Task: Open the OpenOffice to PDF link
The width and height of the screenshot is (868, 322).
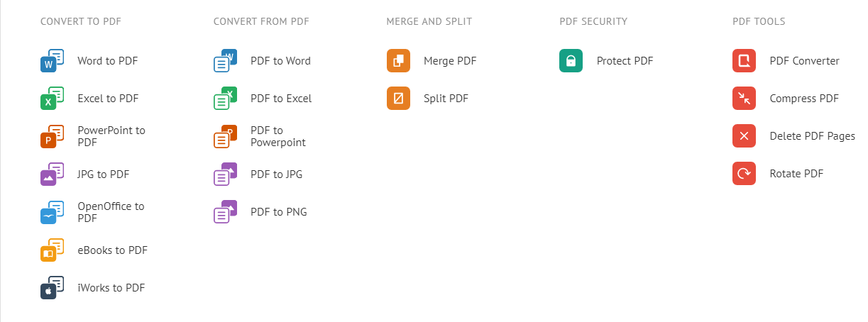Action: click(111, 212)
